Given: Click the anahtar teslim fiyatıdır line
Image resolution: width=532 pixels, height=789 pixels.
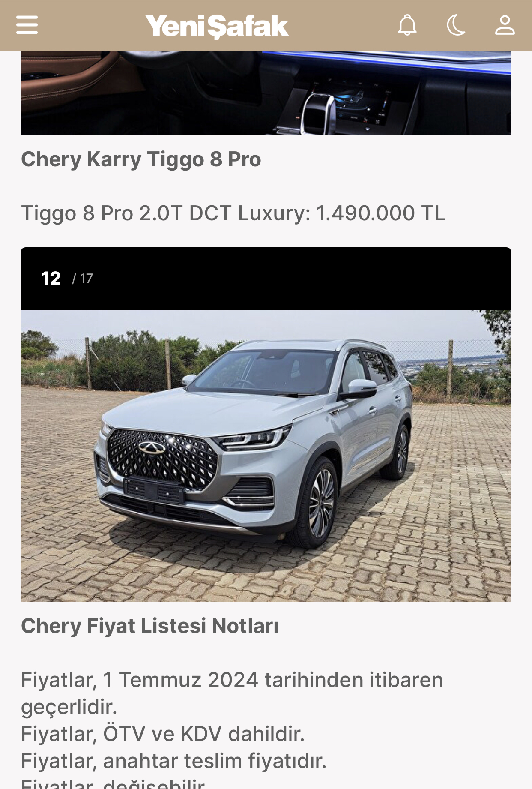Looking at the screenshot, I should (x=173, y=761).
